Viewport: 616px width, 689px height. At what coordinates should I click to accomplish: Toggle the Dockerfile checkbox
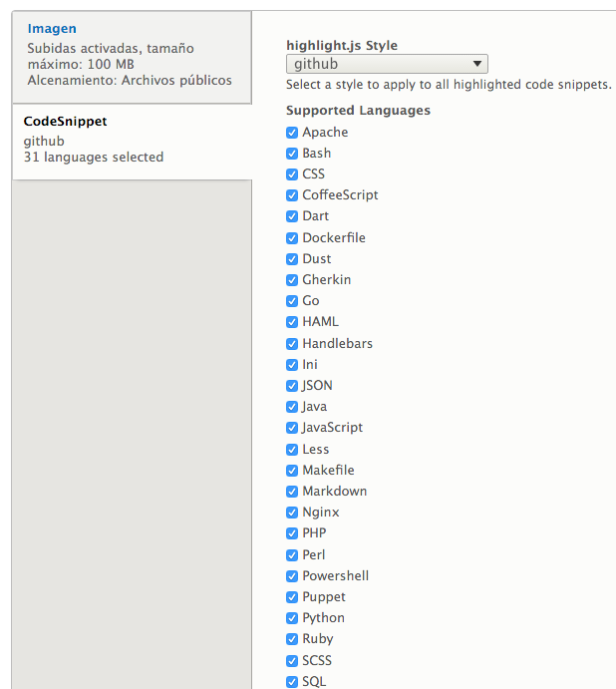[x=292, y=238]
